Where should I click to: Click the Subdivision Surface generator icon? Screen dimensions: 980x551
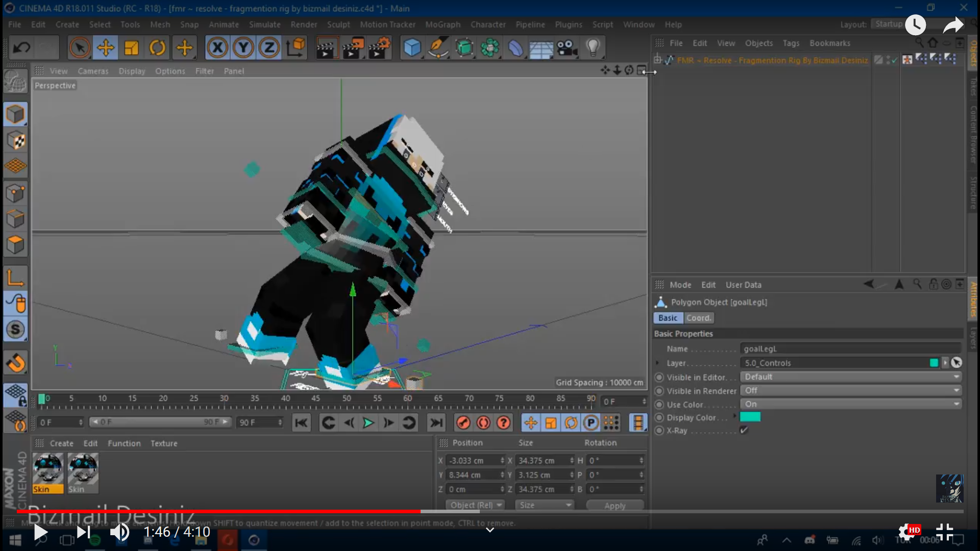(464, 48)
